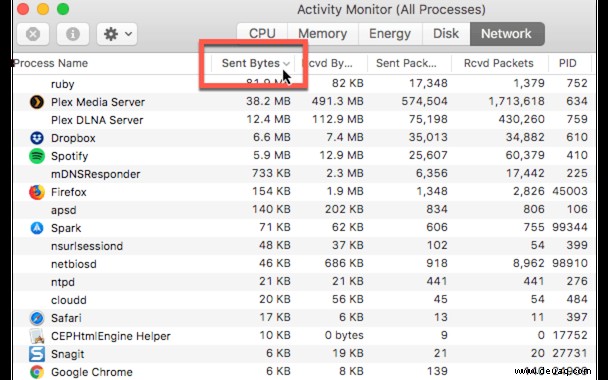
Task: Click the inspect process info button
Action: [73, 34]
